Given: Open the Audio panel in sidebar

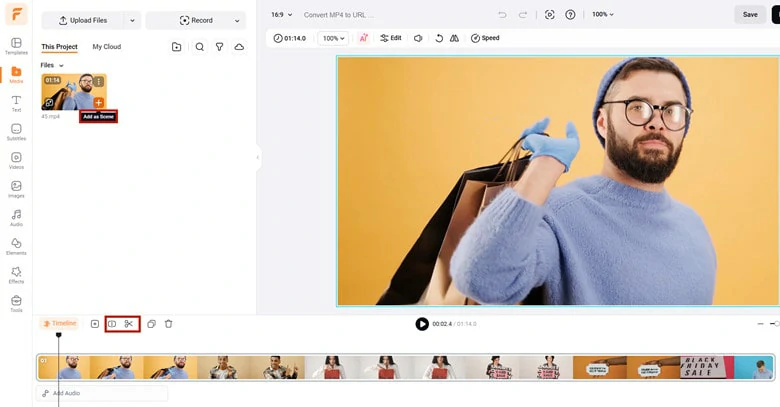Looking at the screenshot, I should (x=16, y=217).
